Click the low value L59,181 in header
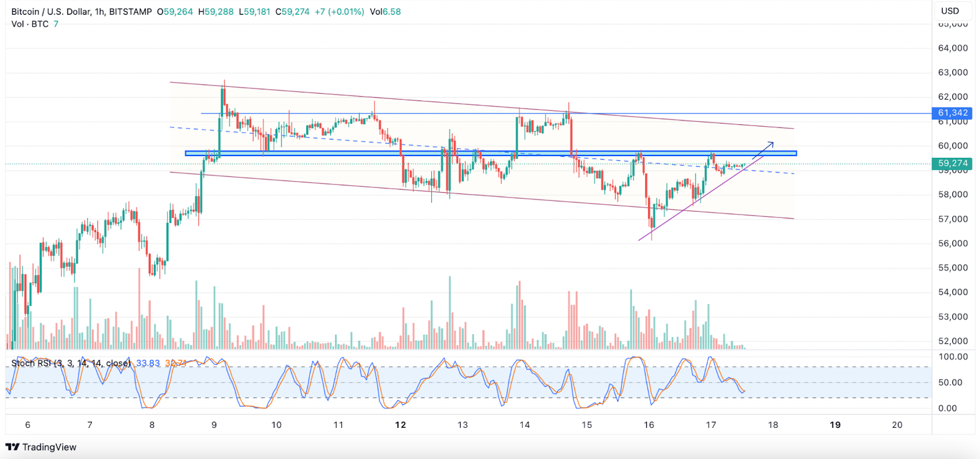The image size is (980, 459). coord(254,12)
